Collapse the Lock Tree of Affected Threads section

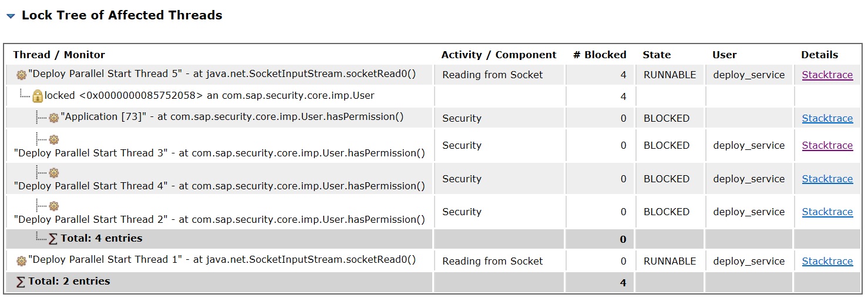(11, 16)
